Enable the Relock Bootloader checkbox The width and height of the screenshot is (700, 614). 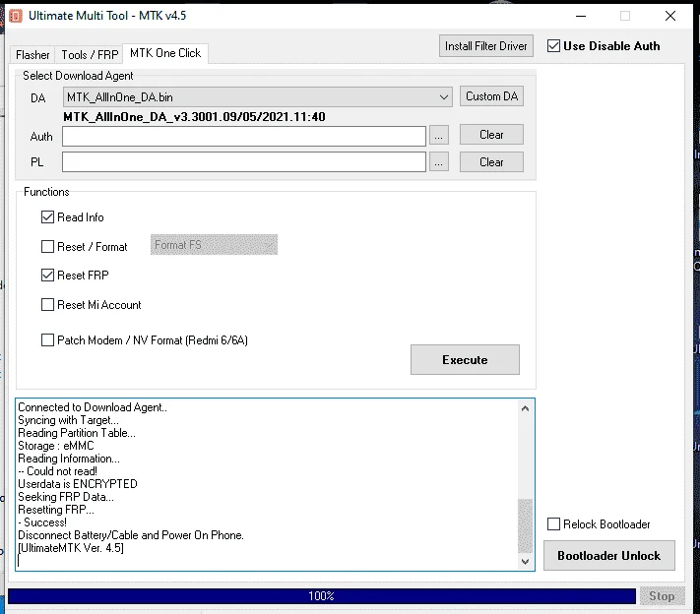[553, 523]
